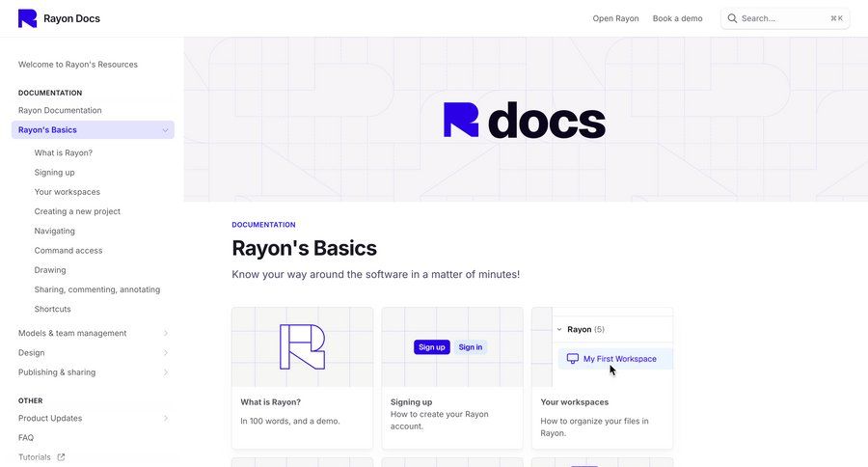Open the Drawing sidebar page

(x=50, y=270)
